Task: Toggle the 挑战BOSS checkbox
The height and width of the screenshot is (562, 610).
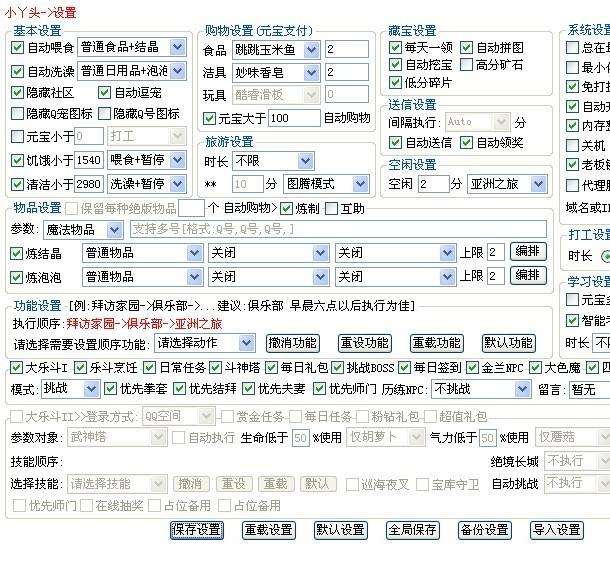Action: (x=337, y=367)
